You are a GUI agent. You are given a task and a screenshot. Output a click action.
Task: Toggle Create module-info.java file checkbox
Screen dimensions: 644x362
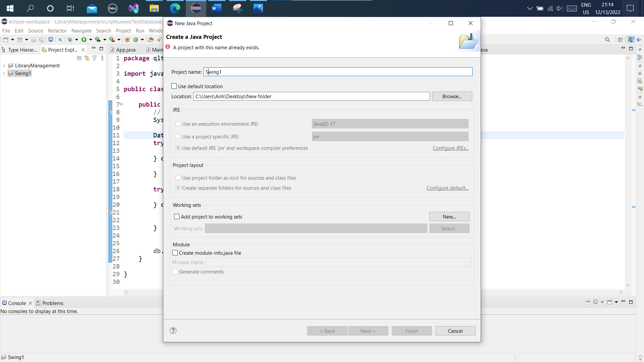click(175, 253)
